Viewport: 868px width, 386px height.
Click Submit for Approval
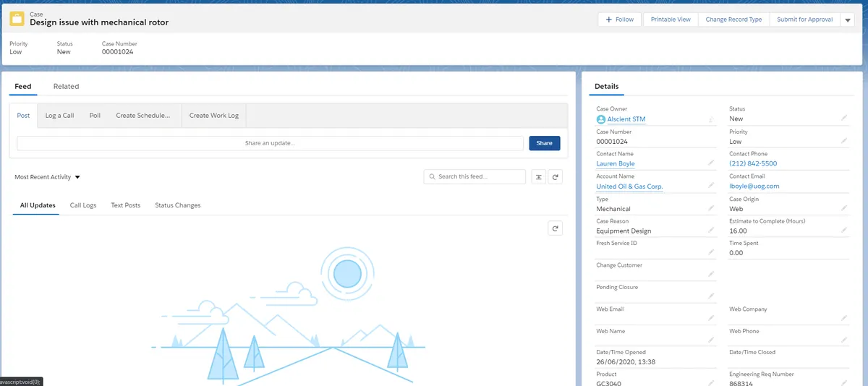(804, 20)
